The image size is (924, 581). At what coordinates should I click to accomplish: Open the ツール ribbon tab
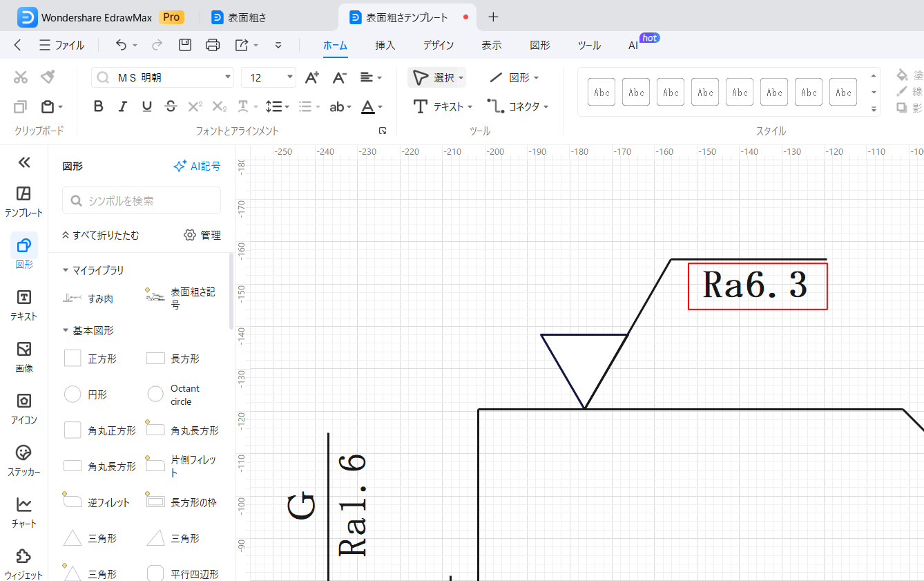click(589, 46)
